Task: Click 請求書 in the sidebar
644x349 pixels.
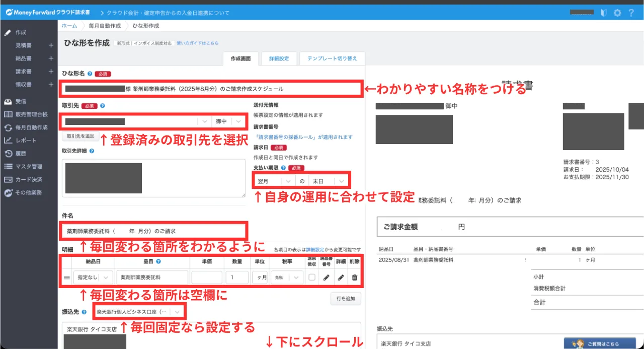Action: (x=24, y=72)
